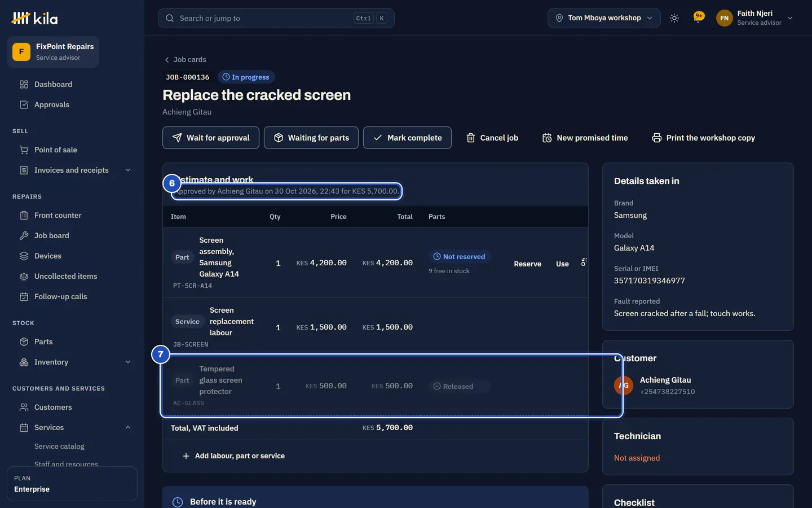Screen dimensions: 812x508
Task: Click the Not reserved status badge
Action: click(x=459, y=257)
